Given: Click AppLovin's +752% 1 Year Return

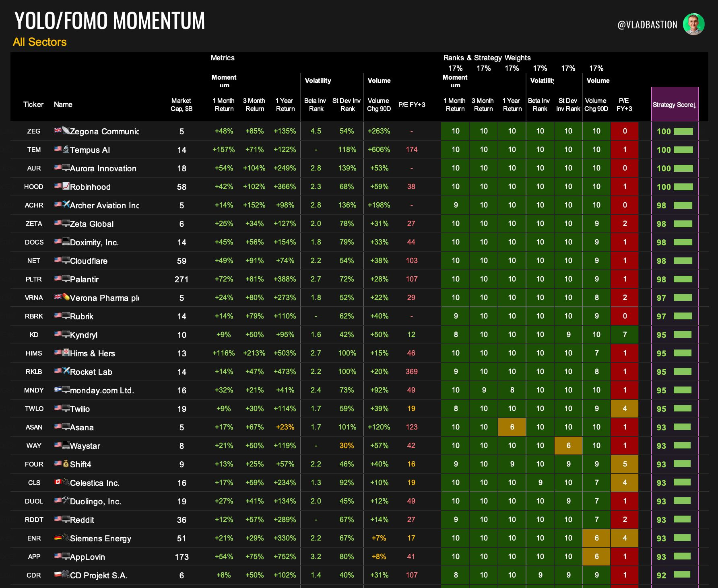Looking at the screenshot, I should 285,557.
